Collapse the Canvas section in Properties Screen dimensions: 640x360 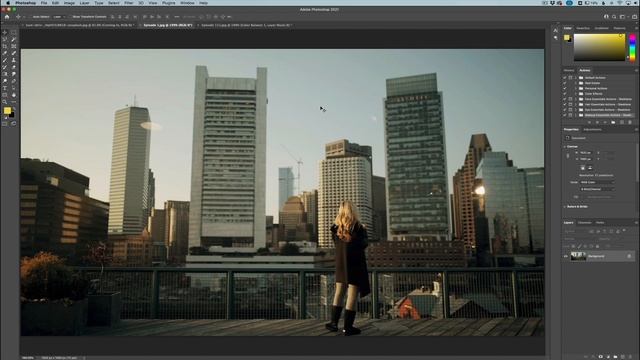(565, 147)
